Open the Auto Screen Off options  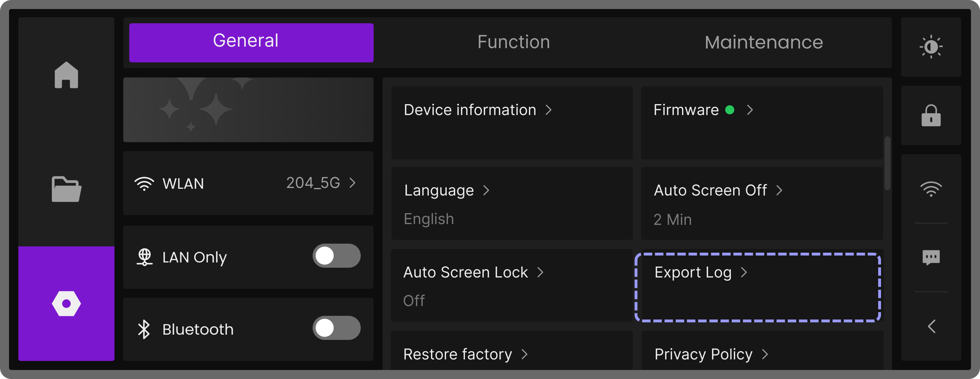[761, 203]
